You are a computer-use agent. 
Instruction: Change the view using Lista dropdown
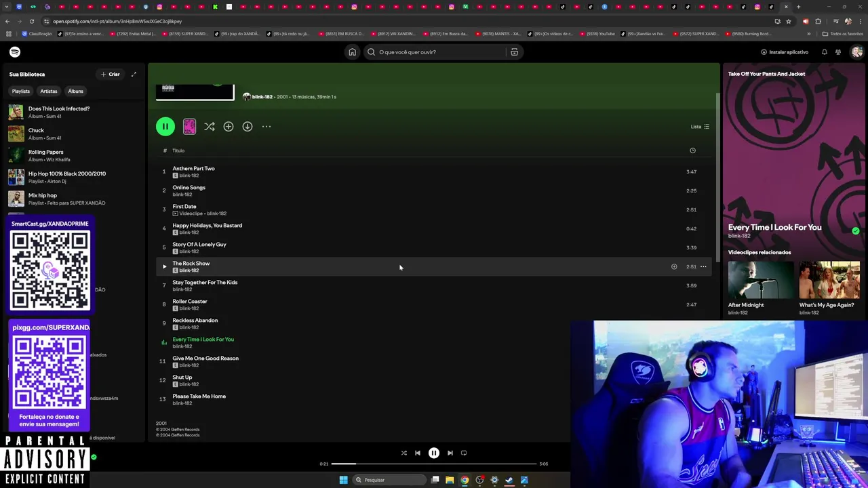(700, 127)
